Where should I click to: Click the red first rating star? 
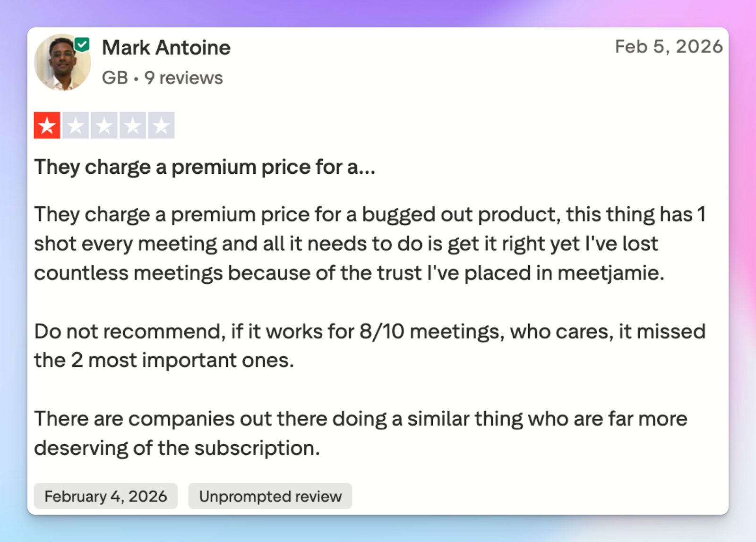coord(47,126)
